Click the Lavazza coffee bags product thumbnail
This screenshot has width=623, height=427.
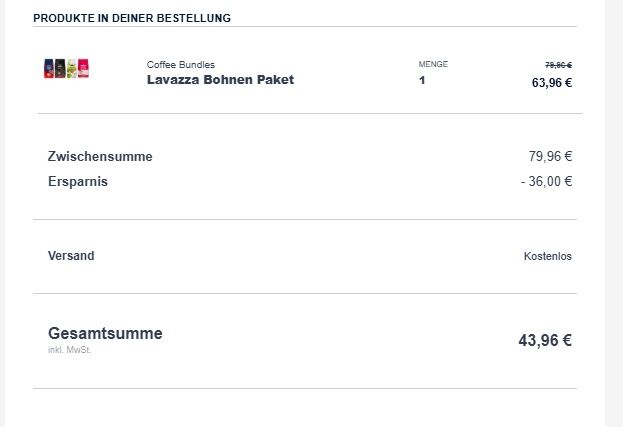tap(66, 68)
